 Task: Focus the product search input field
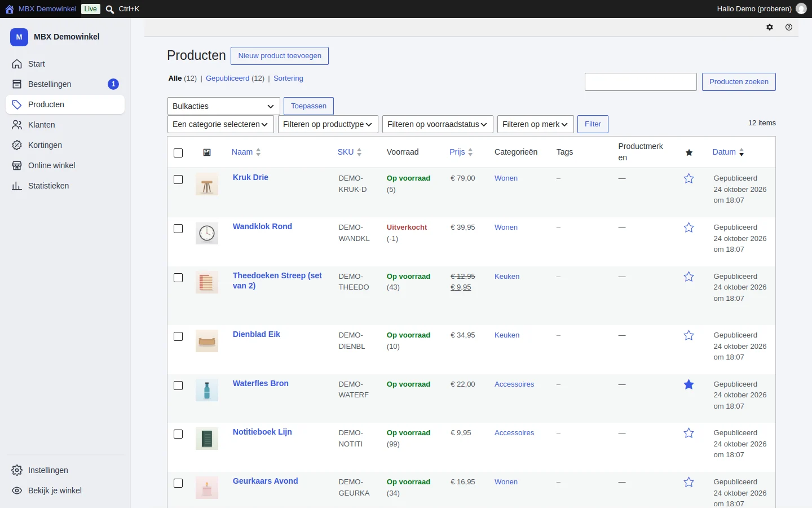641,82
